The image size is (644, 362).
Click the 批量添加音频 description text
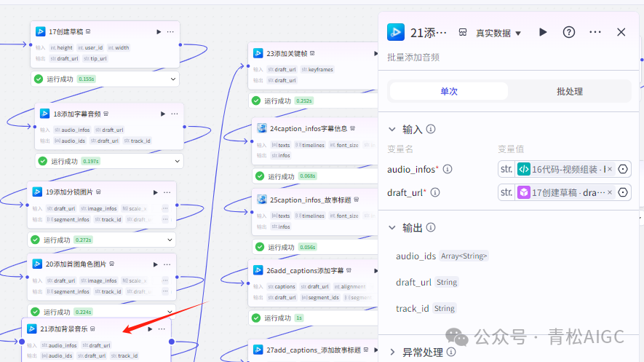[413, 57]
